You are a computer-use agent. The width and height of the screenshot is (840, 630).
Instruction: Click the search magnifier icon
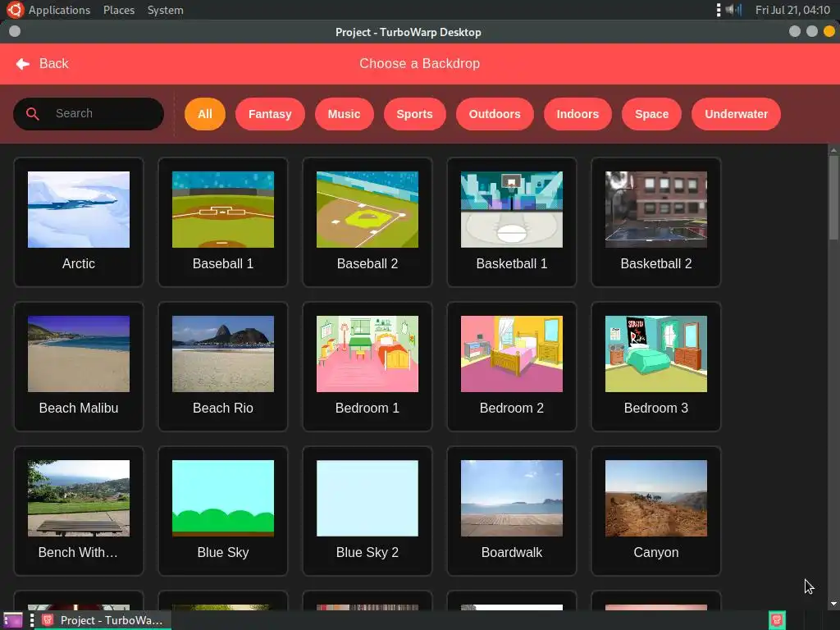[33, 113]
